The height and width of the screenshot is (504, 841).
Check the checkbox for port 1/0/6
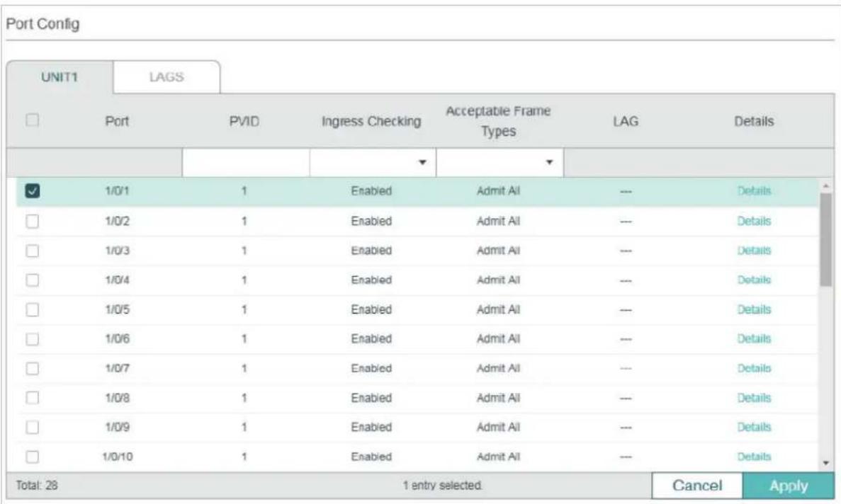point(32,338)
